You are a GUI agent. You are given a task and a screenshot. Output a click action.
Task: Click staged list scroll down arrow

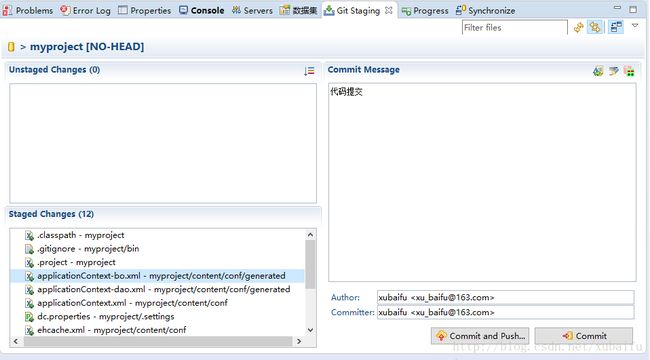pyautogui.click(x=310, y=330)
